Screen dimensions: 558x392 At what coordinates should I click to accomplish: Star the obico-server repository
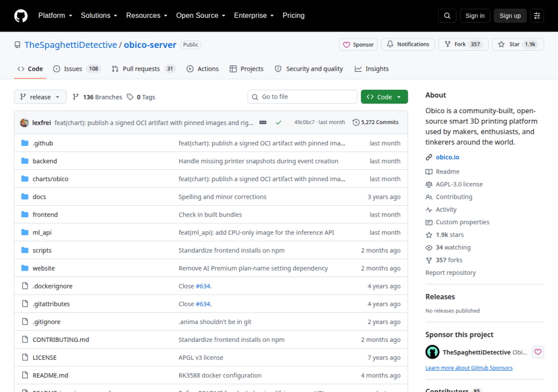coord(518,44)
